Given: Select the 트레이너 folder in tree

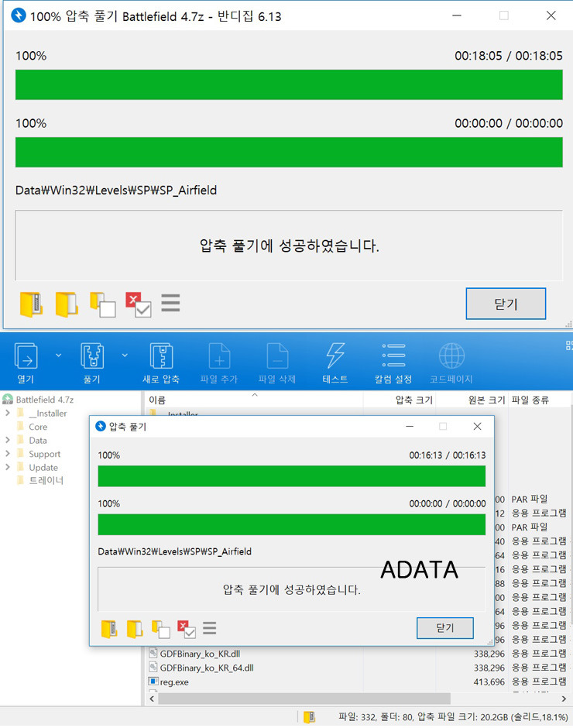Looking at the screenshot, I should (x=46, y=480).
